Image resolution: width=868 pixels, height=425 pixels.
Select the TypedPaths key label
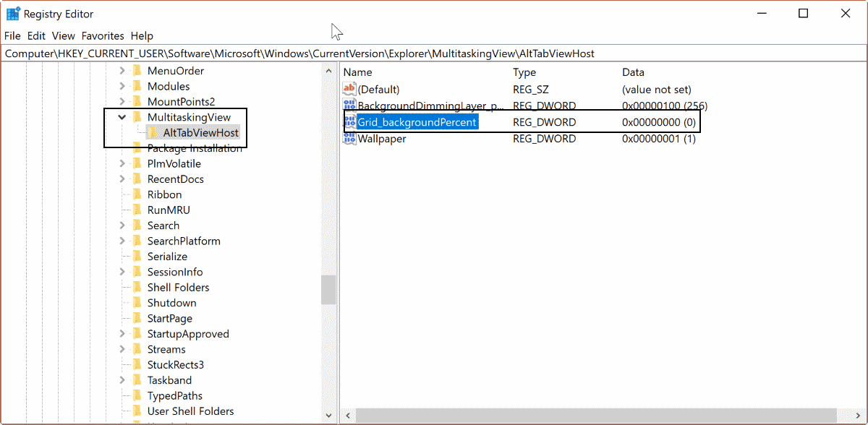click(x=175, y=396)
